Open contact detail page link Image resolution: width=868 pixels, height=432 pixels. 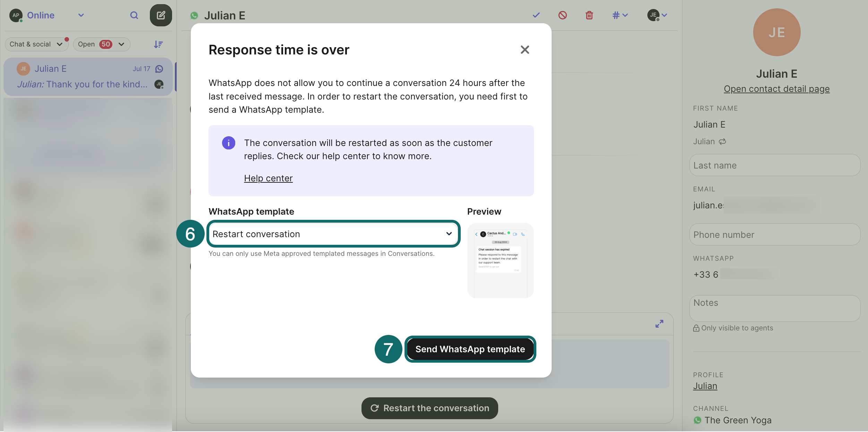pyautogui.click(x=776, y=89)
